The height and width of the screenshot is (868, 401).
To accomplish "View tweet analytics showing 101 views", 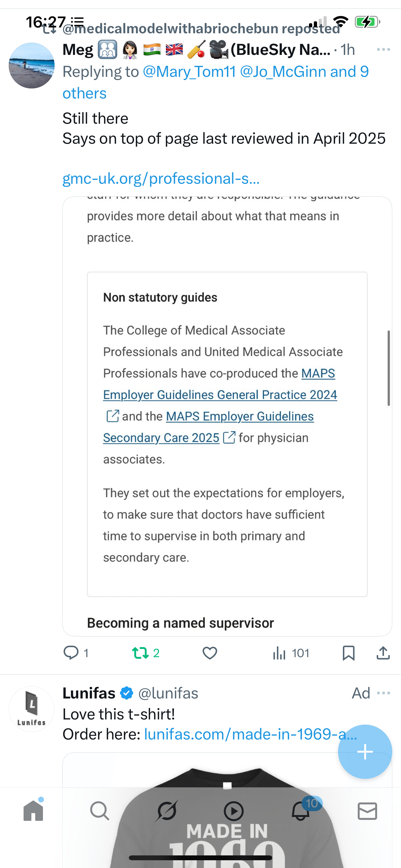I will (x=291, y=653).
